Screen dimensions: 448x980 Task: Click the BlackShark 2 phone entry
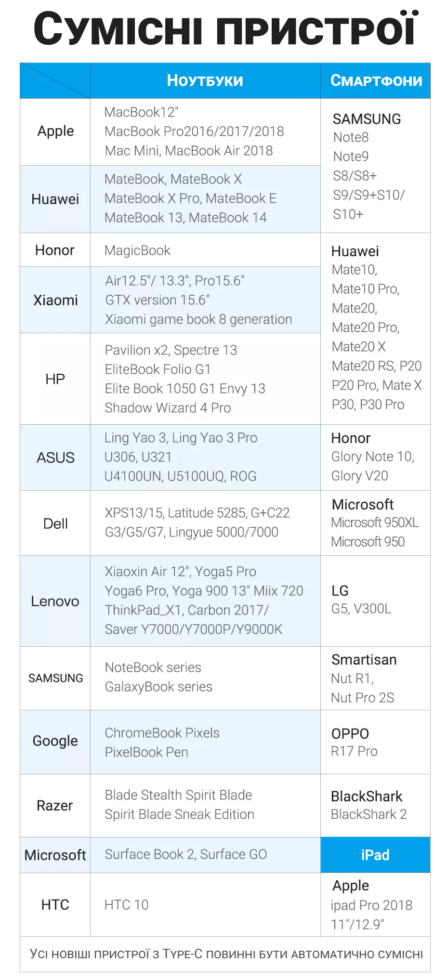point(369,814)
